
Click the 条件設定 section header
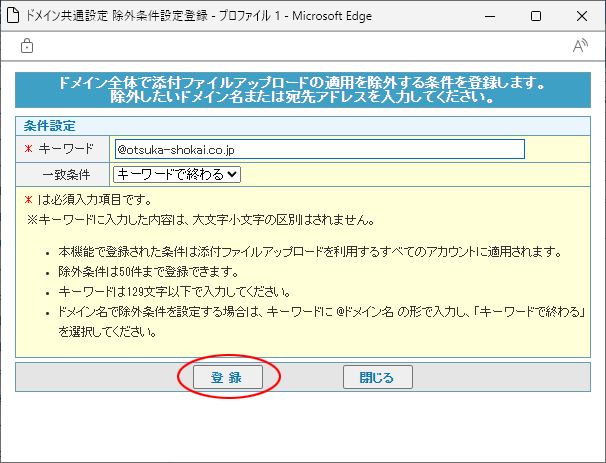coord(50,126)
